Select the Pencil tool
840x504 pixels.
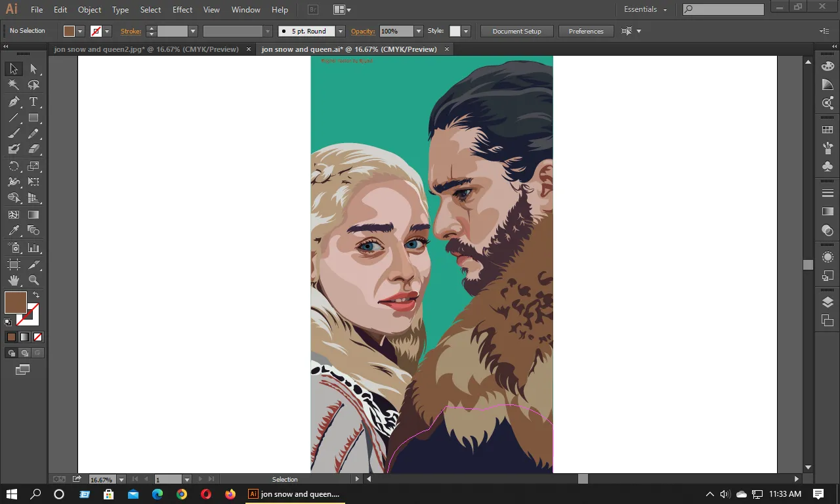(x=34, y=134)
